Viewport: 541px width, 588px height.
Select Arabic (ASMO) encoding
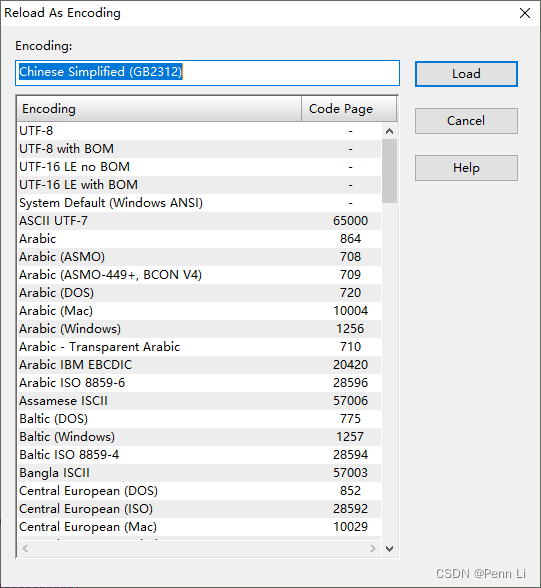tap(199, 257)
